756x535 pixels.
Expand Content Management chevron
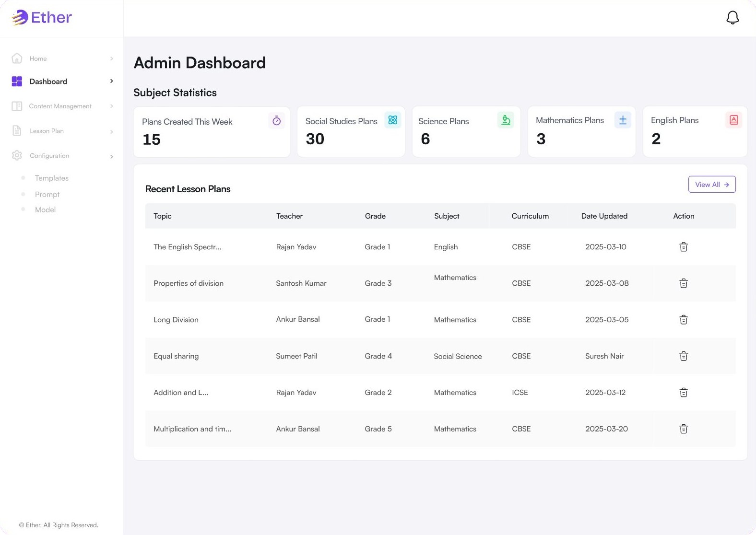[x=112, y=106]
